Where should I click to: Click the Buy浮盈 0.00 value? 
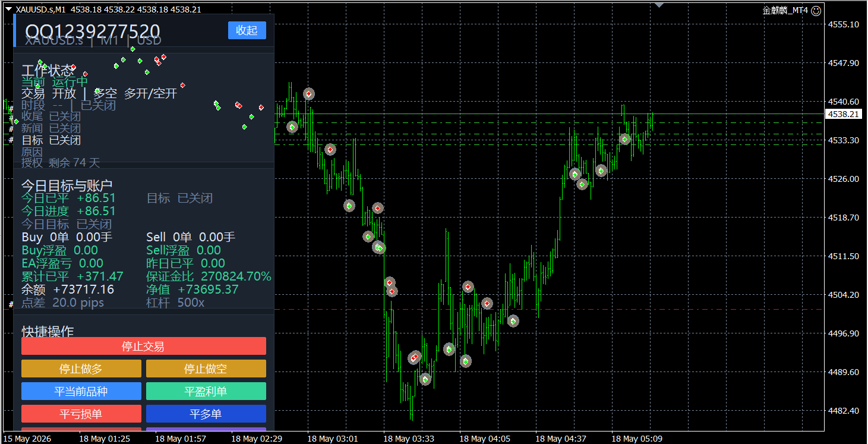click(59, 250)
